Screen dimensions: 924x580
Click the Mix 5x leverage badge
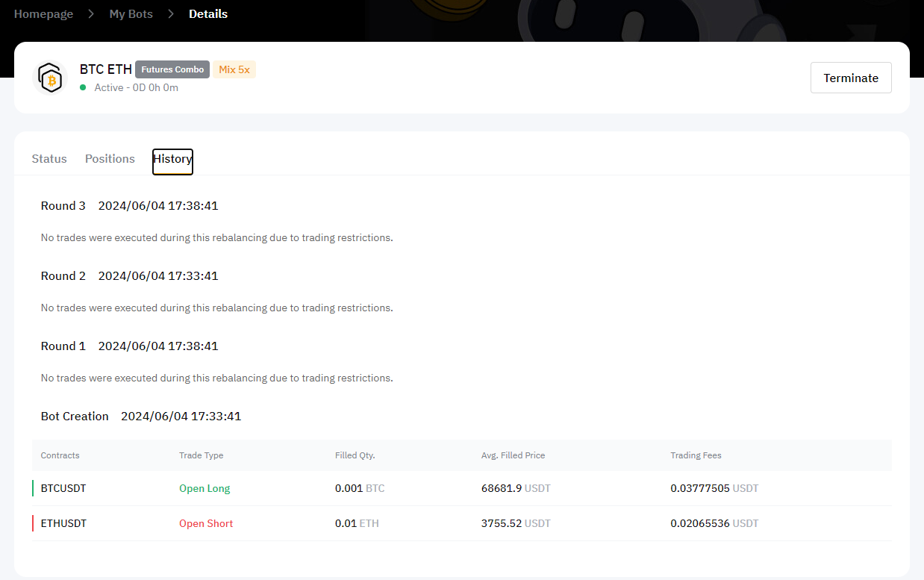(x=234, y=69)
